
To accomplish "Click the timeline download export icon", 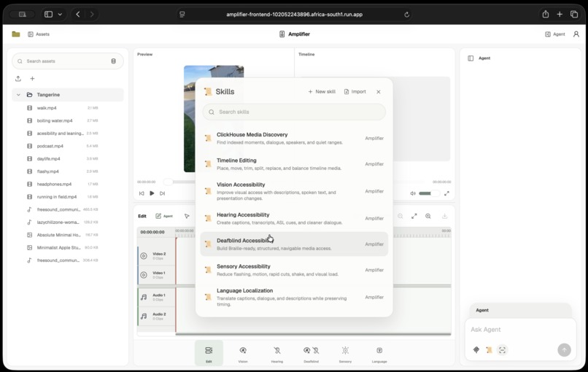I will click(x=444, y=216).
